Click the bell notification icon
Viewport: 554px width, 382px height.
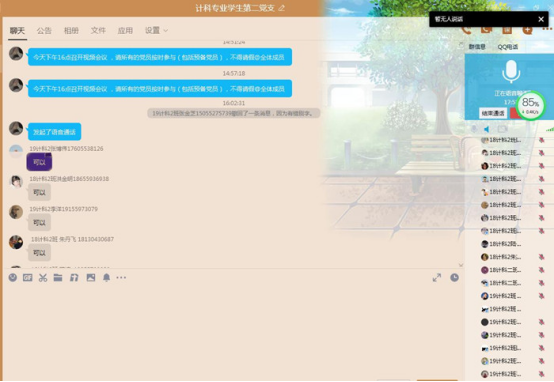(106, 277)
